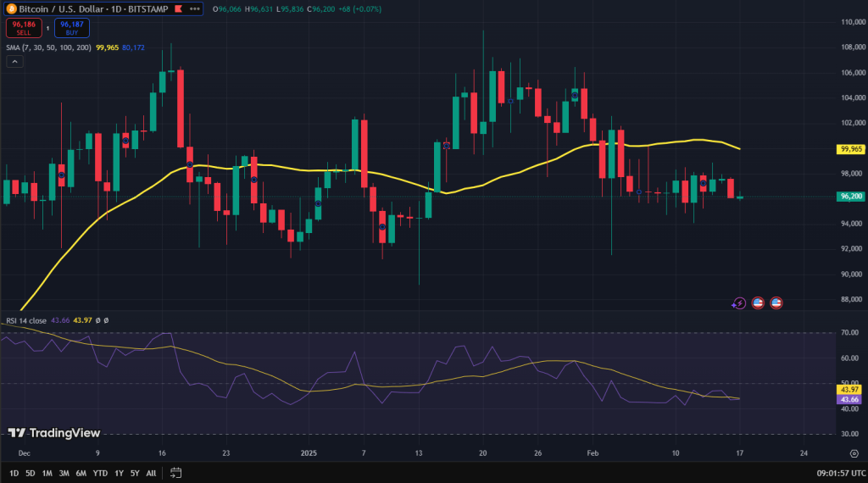This screenshot has height=483, width=868.
Task: Click the 30.00 RSI axis level label
Action: 849,435
